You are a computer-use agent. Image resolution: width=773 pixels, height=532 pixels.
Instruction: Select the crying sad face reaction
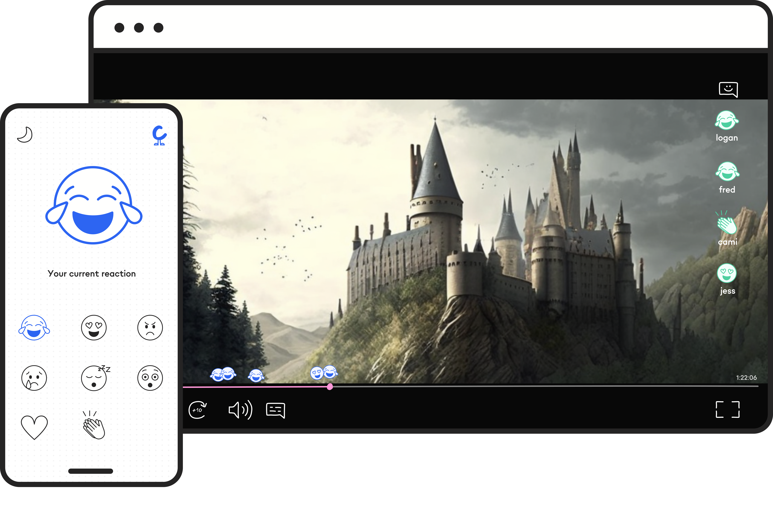(34, 378)
